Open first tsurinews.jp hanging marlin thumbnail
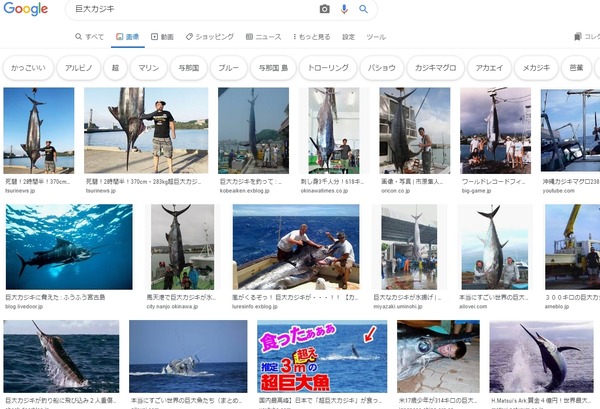The image size is (600, 409). click(x=39, y=130)
